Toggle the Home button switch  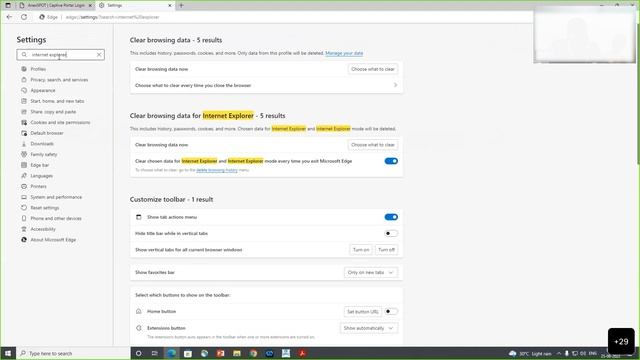point(391,311)
